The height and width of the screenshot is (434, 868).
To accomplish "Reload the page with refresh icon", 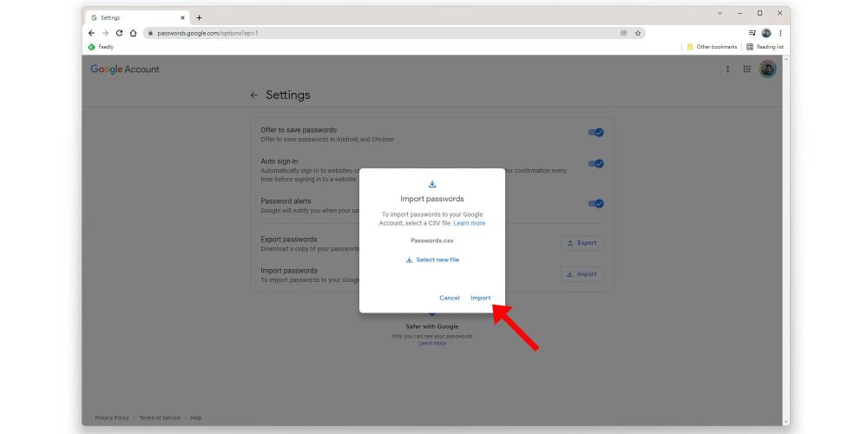I will point(119,33).
